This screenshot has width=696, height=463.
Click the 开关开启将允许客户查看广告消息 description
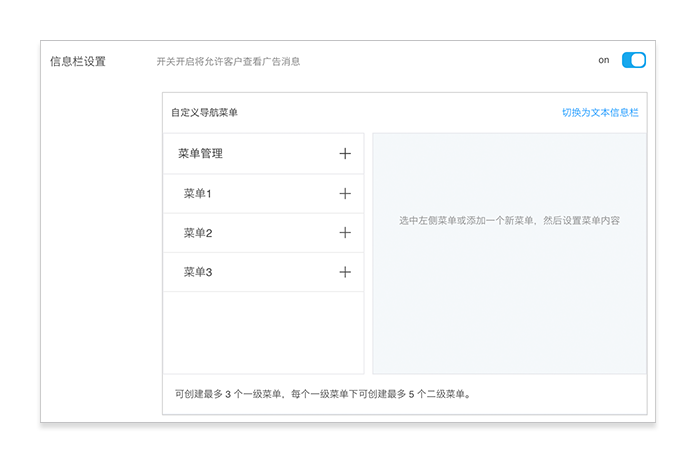(228, 62)
